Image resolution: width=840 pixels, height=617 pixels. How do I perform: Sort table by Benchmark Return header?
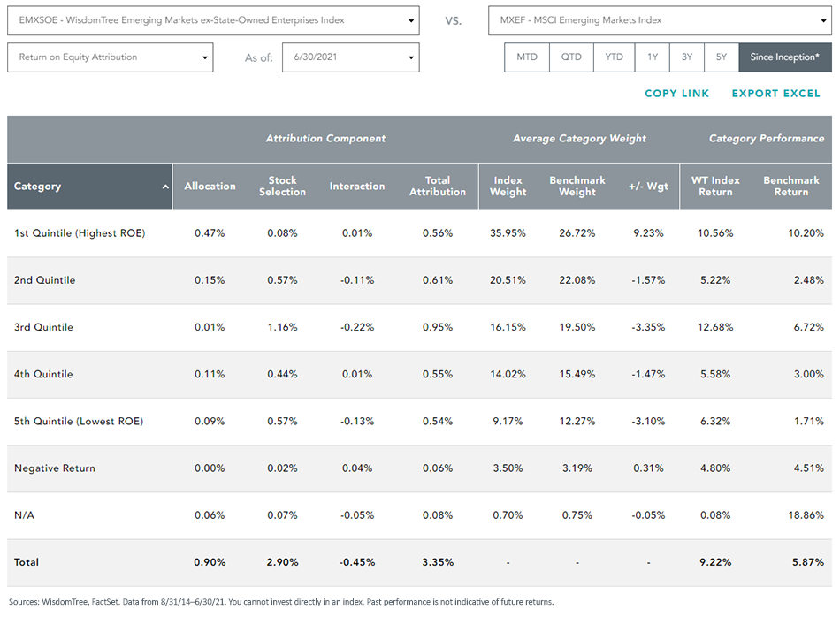pyautogui.click(x=791, y=187)
